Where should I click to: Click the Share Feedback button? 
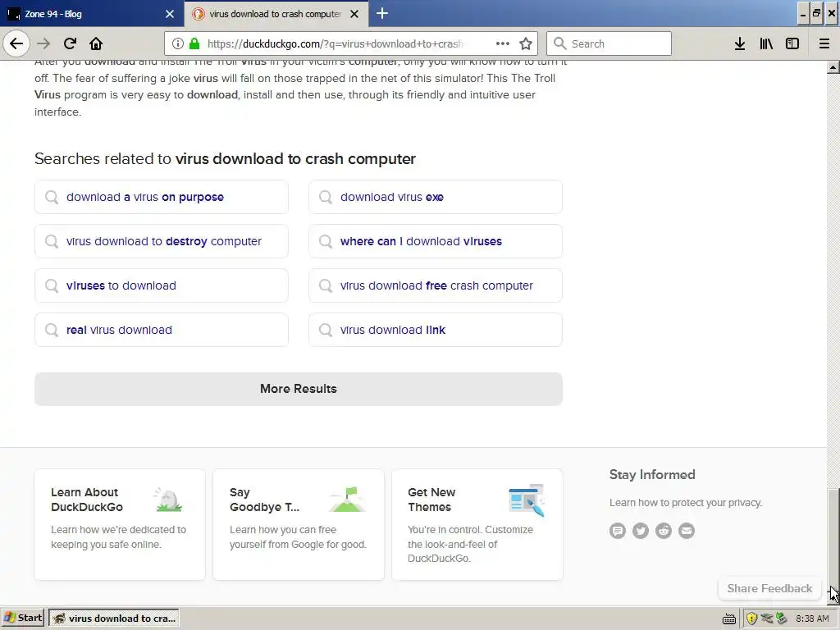(769, 589)
